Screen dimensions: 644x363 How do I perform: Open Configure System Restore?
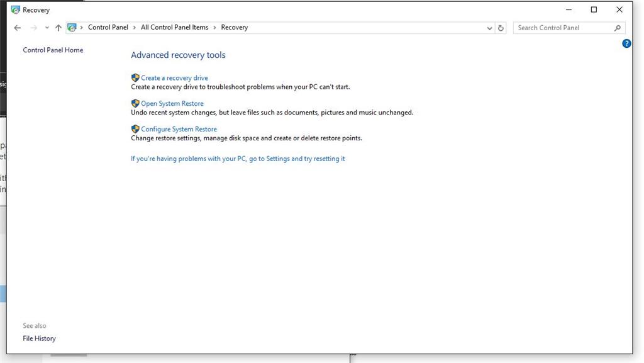click(179, 129)
